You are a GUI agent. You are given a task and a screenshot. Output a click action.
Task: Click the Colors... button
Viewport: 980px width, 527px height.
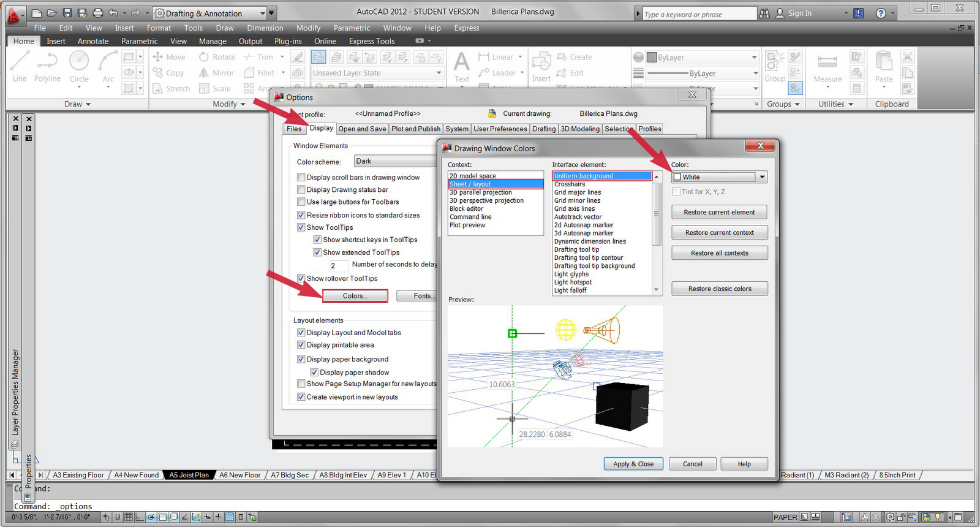[x=355, y=296]
